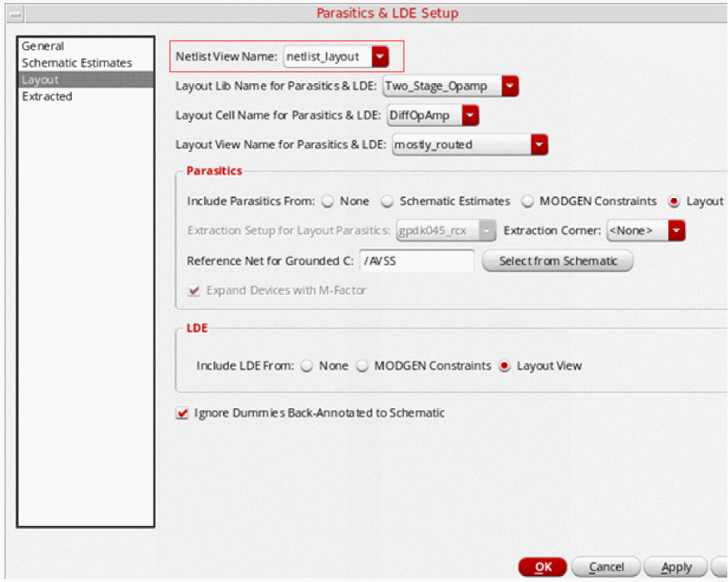The width and height of the screenshot is (728, 582).
Task: Expand the Netlist View Name dropdown
Action: point(380,57)
